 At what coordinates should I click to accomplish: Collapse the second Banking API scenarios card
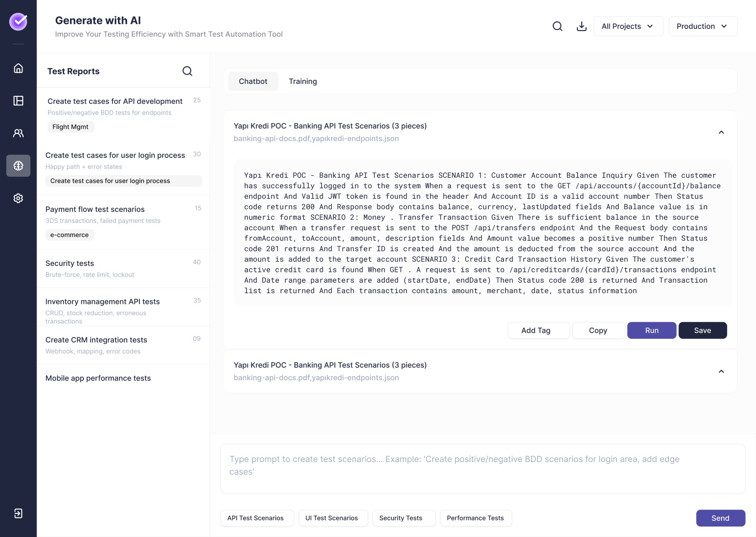click(721, 371)
